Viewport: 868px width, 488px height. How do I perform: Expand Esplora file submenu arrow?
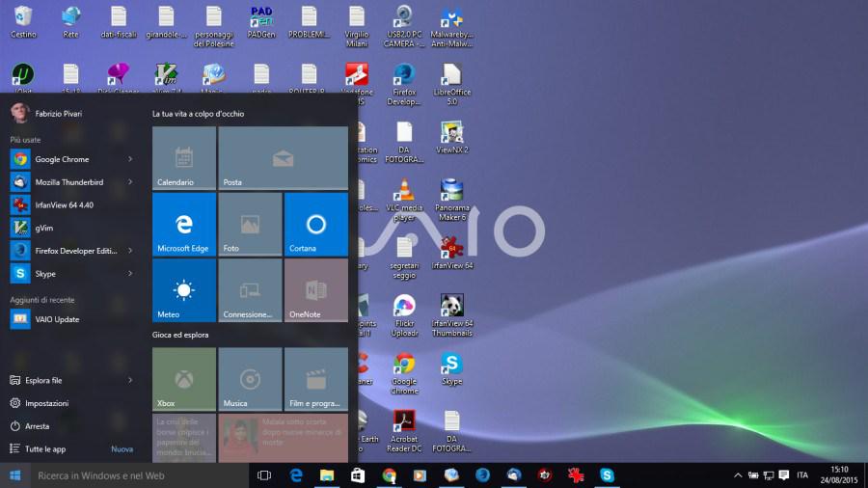[130, 380]
